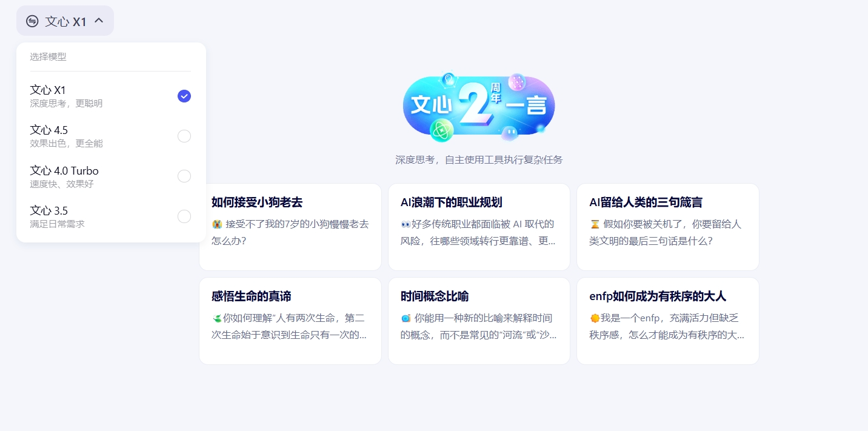
Task: Click the emoji in 时间概念比喻 card
Action: click(x=406, y=318)
